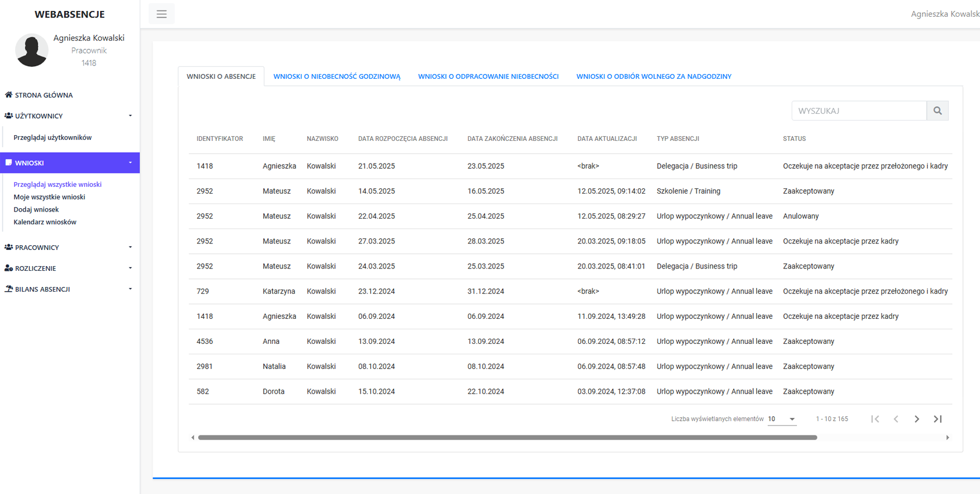
Task: Click the Anulowany status cell
Action: (801, 216)
